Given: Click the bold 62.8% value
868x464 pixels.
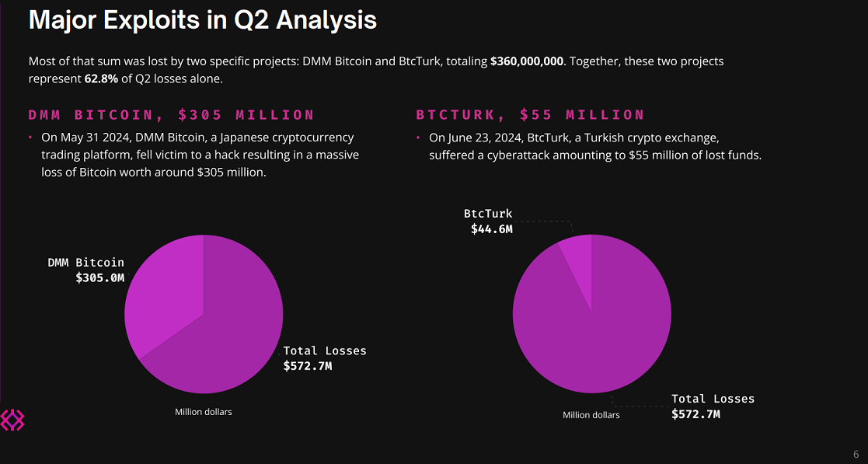Looking at the screenshot, I should [101, 78].
